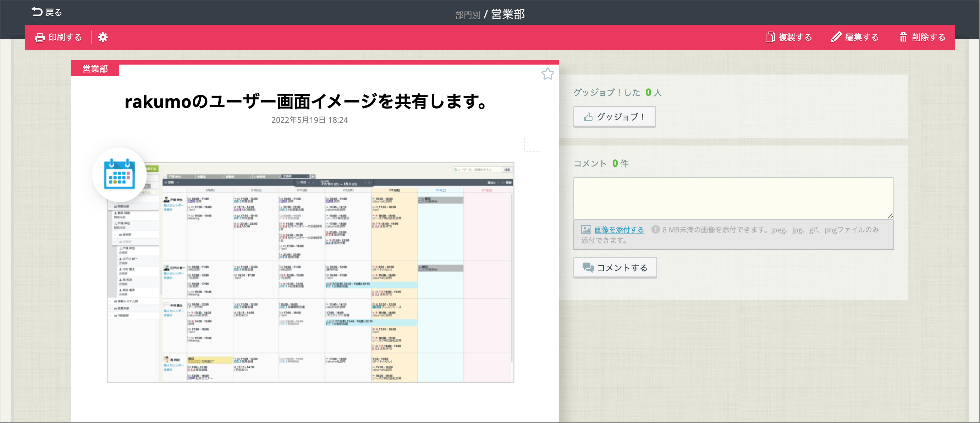Click the グッジョブ! thumbs-up button
980x423 pixels.
[615, 117]
